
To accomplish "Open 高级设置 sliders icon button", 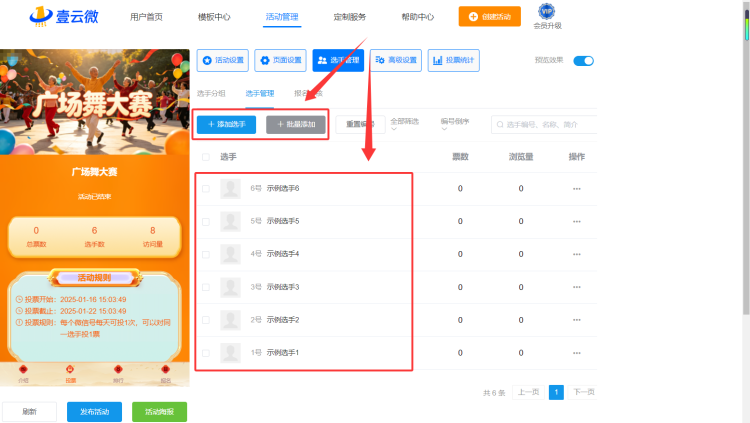I will click(x=396, y=60).
